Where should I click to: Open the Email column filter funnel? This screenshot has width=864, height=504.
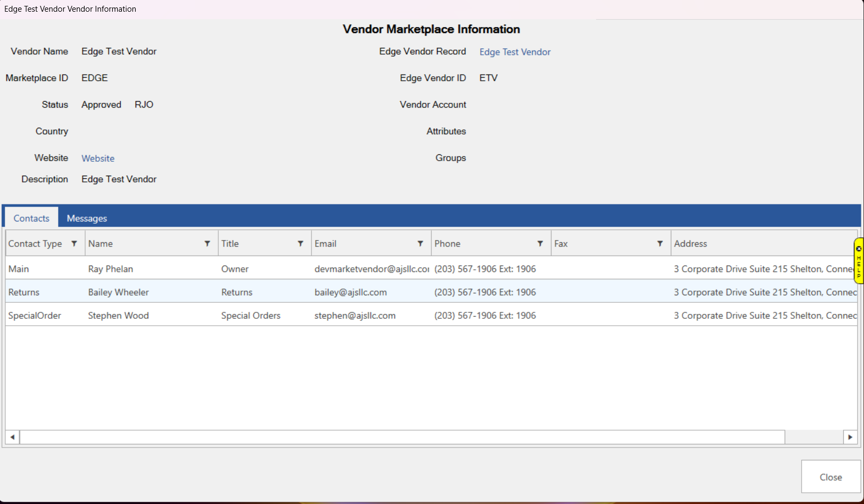coord(420,244)
